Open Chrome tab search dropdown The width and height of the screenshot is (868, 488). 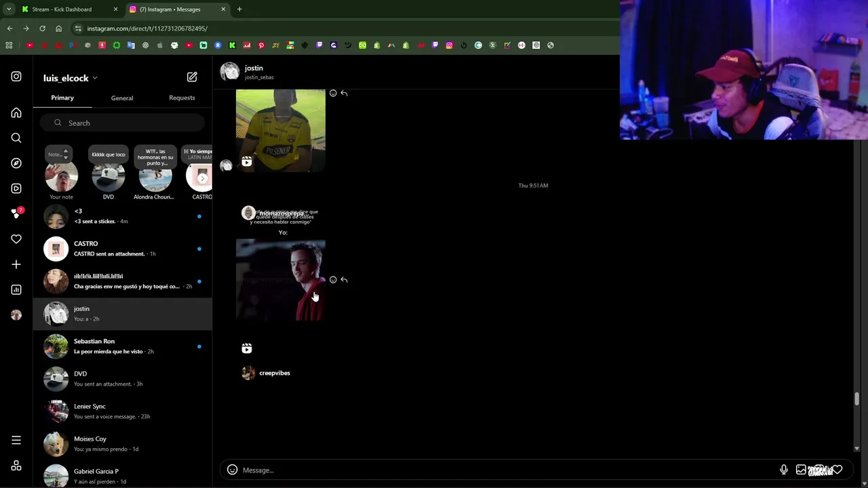point(8,9)
